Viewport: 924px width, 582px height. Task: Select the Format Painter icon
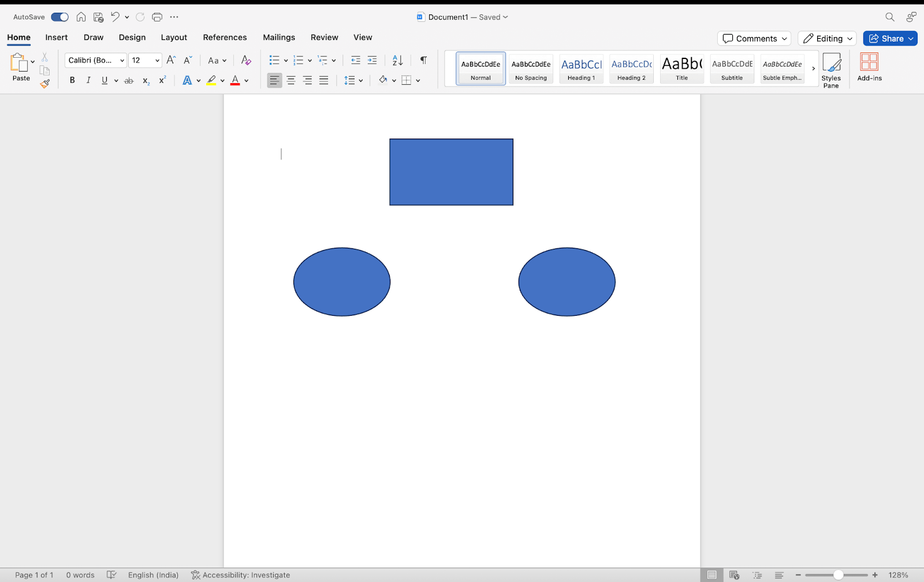[44, 83]
